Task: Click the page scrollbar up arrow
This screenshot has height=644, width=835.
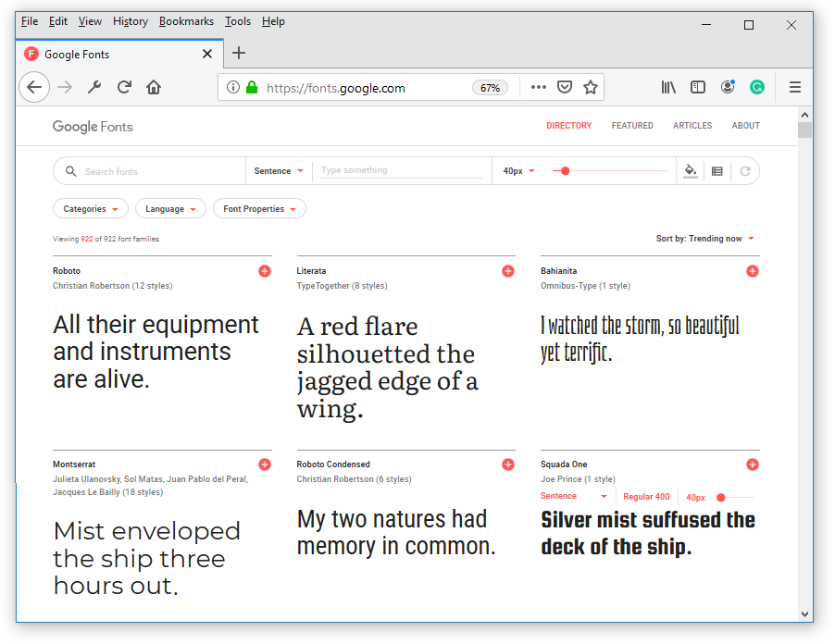Action: pyautogui.click(x=804, y=115)
